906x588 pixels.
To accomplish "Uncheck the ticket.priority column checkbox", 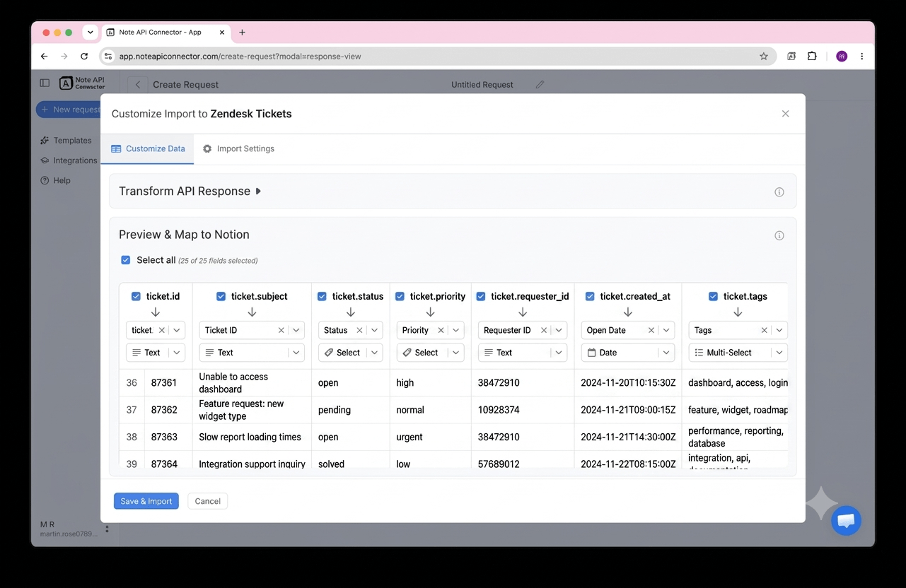I will click(400, 296).
